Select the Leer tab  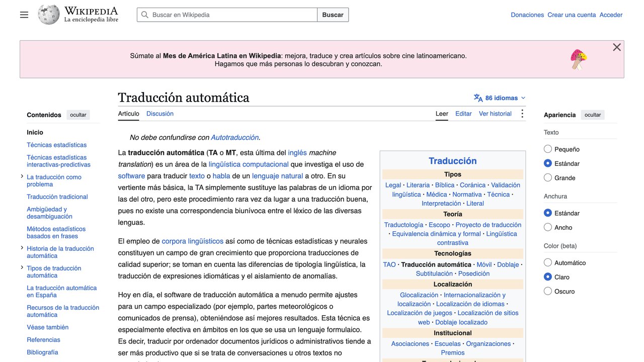(442, 114)
